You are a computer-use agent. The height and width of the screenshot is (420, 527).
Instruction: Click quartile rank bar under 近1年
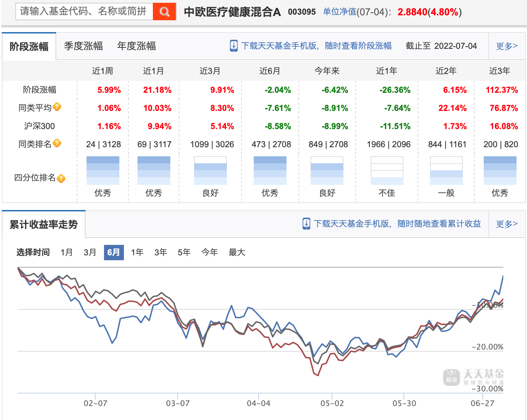[387, 171]
